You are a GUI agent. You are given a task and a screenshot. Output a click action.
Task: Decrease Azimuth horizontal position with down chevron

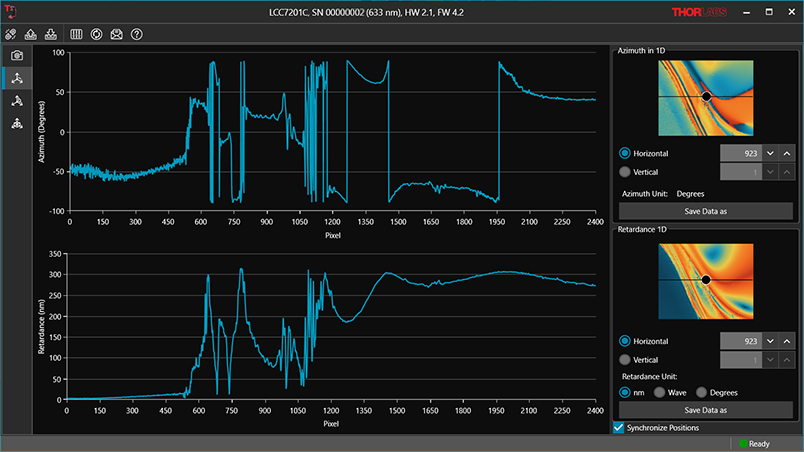(x=770, y=153)
